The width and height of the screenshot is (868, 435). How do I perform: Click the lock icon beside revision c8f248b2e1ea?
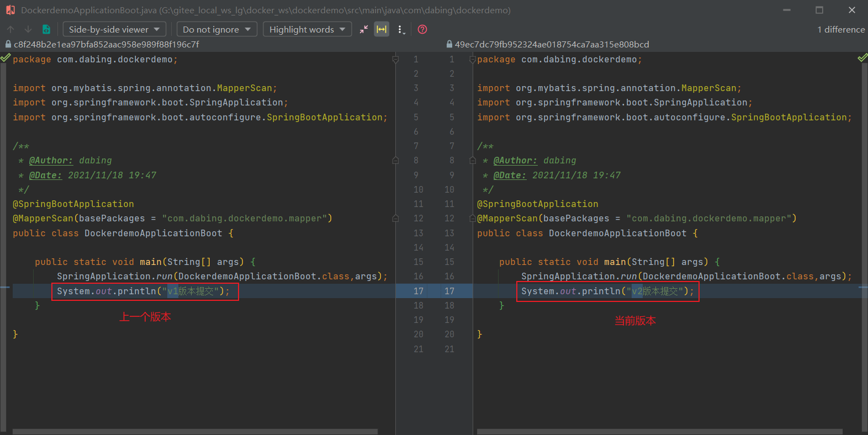pyautogui.click(x=8, y=44)
